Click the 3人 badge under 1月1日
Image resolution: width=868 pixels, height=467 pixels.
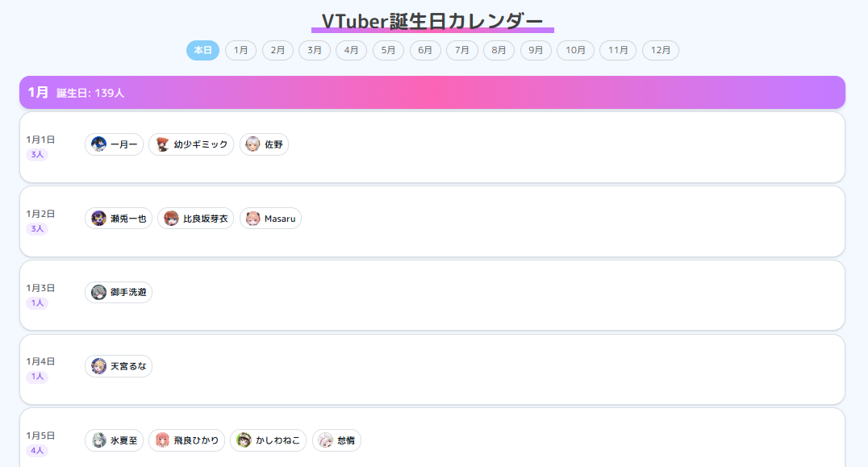pos(37,154)
